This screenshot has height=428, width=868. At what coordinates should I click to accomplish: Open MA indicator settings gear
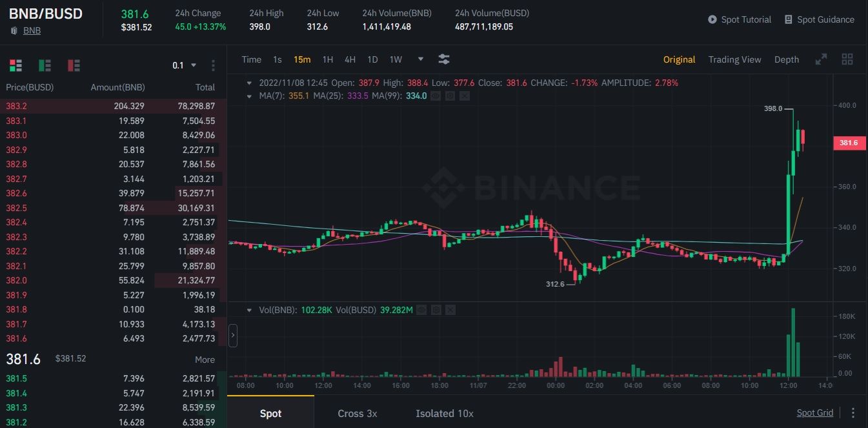450,96
